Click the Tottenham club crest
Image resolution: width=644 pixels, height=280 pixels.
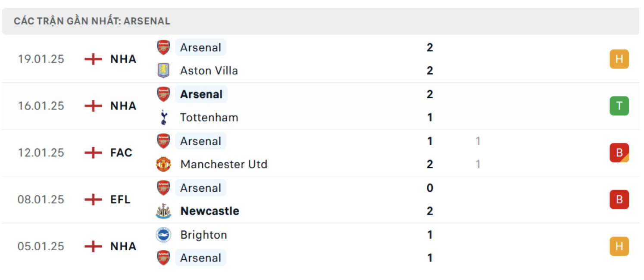click(163, 117)
